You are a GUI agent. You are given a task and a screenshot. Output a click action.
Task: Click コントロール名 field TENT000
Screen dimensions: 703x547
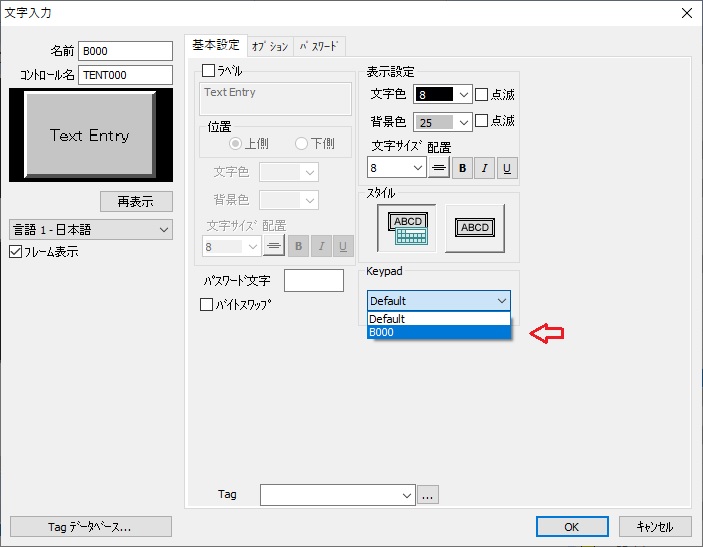tap(126, 75)
